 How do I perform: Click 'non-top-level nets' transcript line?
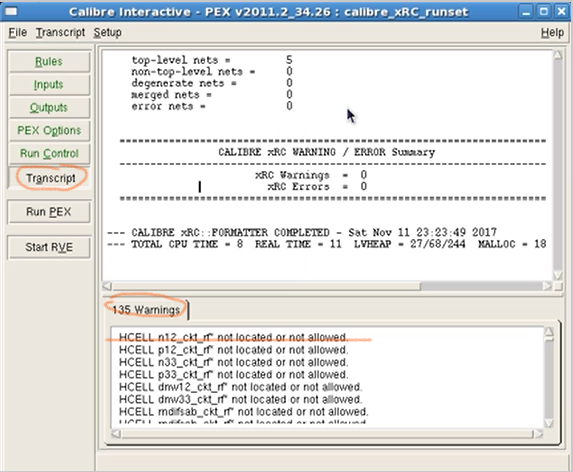212,72
